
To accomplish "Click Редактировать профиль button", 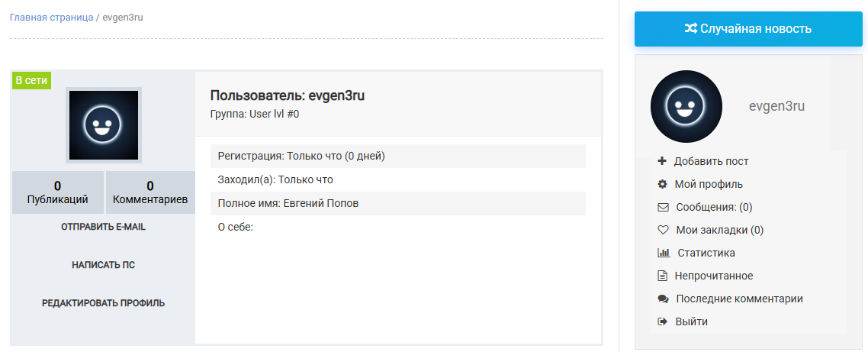I will pos(103,303).
